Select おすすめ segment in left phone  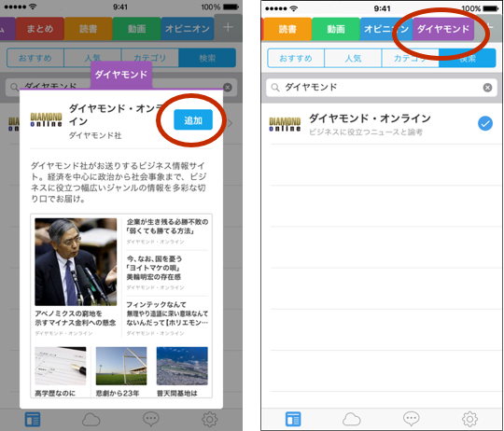pos(35,58)
